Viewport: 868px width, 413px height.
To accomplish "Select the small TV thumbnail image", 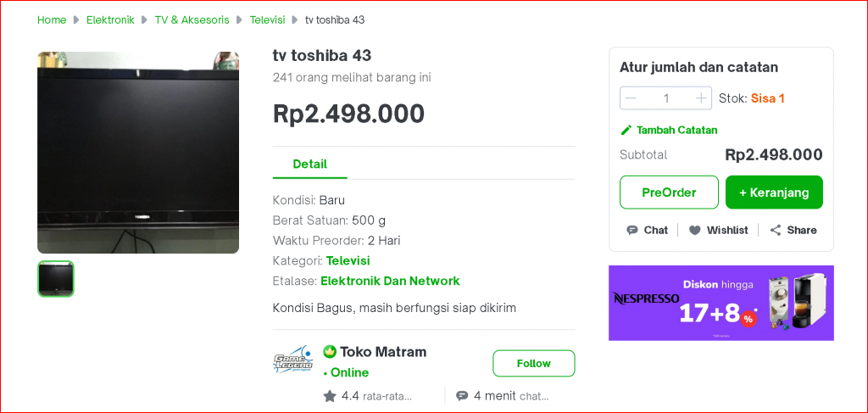I will click(x=55, y=279).
